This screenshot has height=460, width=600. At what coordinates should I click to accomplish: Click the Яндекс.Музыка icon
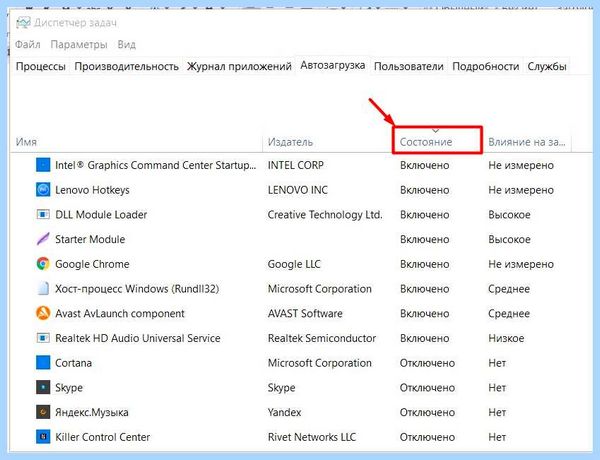[43, 412]
